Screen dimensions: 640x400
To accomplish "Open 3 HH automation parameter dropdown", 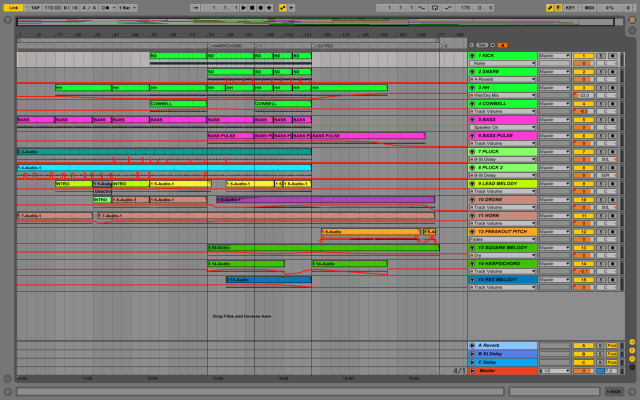I will pos(503,95).
